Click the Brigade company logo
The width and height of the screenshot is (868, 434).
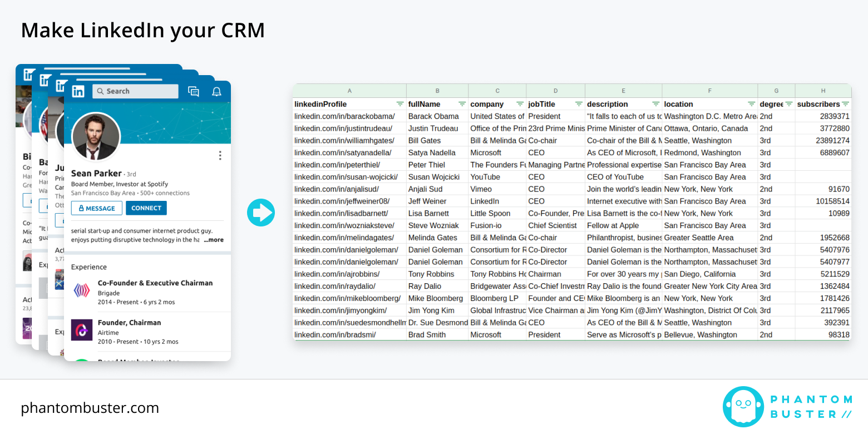pos(82,290)
